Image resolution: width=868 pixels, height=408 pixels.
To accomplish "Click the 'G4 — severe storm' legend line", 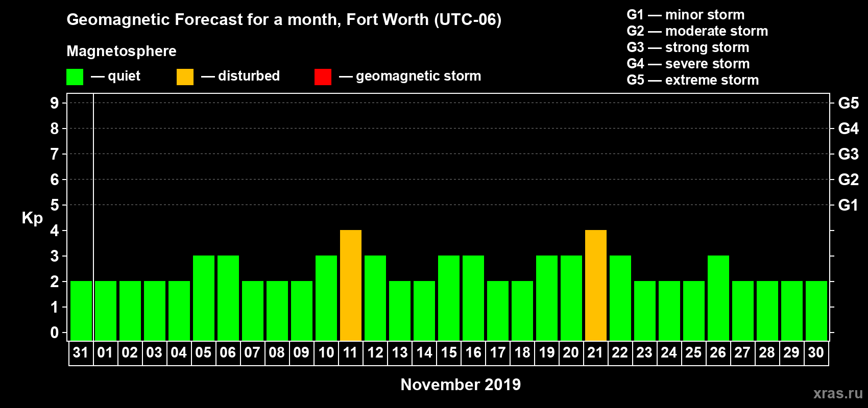I will pos(688,64).
